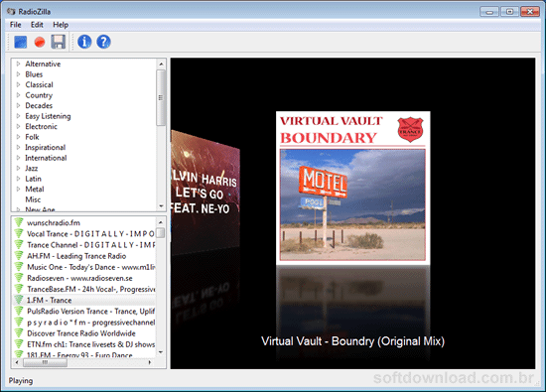
Task: Expand the Decades genre node
Action: tap(19, 105)
